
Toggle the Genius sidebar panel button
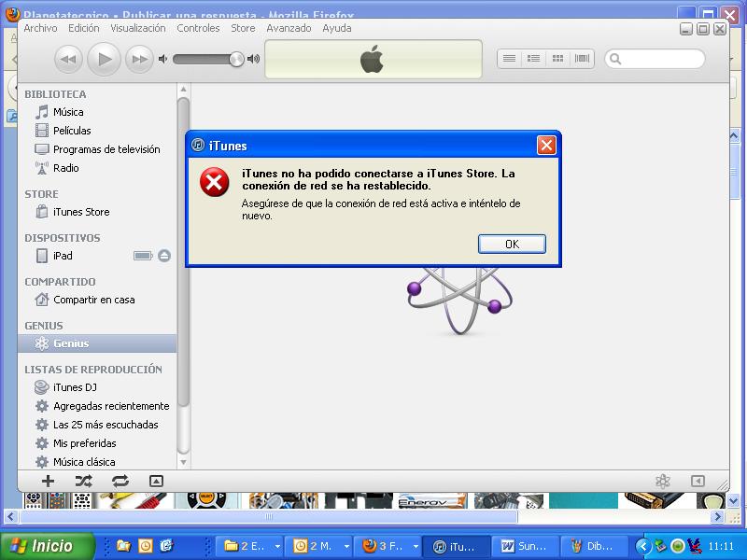[698, 481]
